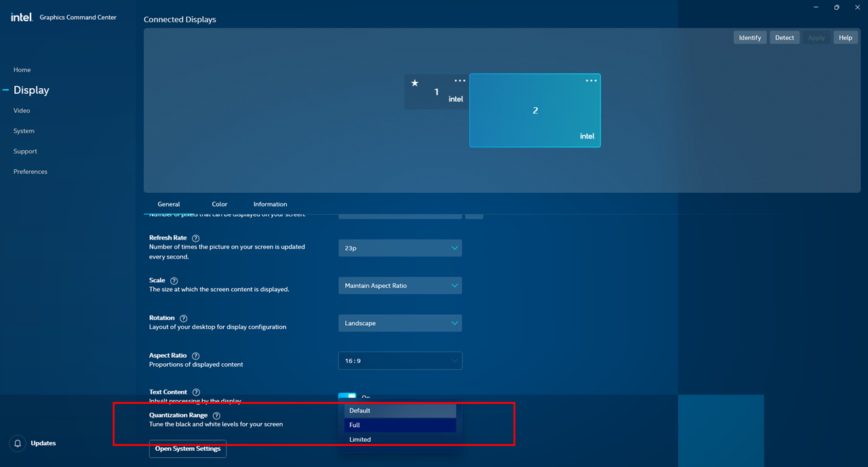Viewport: 868px width, 467px height.
Task: Click the Aspect Ratio help question mark
Action: pyautogui.click(x=196, y=356)
